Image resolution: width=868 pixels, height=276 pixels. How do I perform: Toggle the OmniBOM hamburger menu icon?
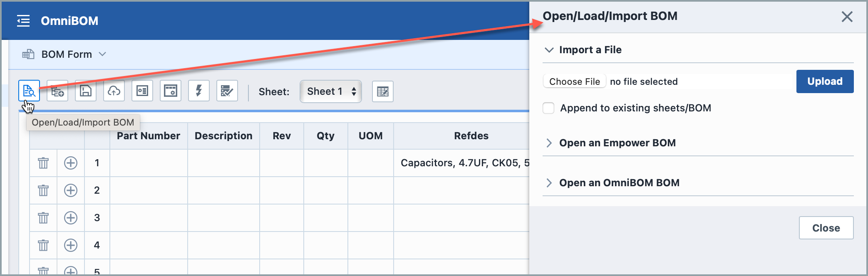click(23, 20)
